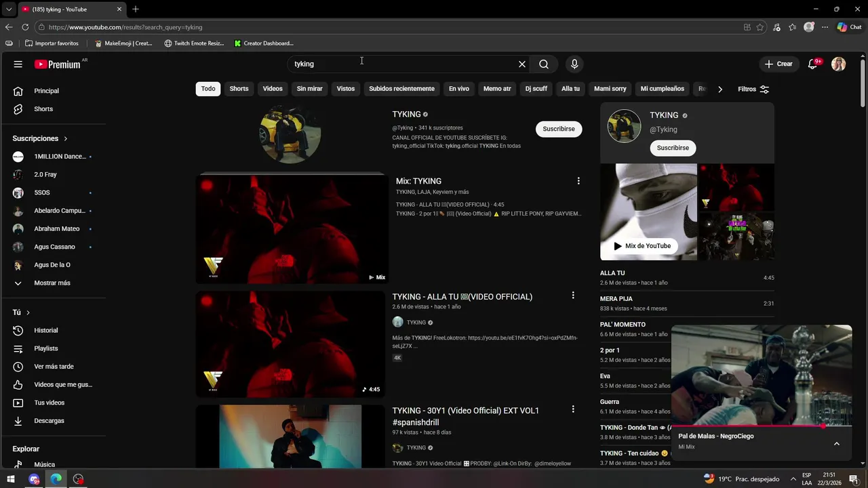Open TYKING - ALLA TU video title

462,297
